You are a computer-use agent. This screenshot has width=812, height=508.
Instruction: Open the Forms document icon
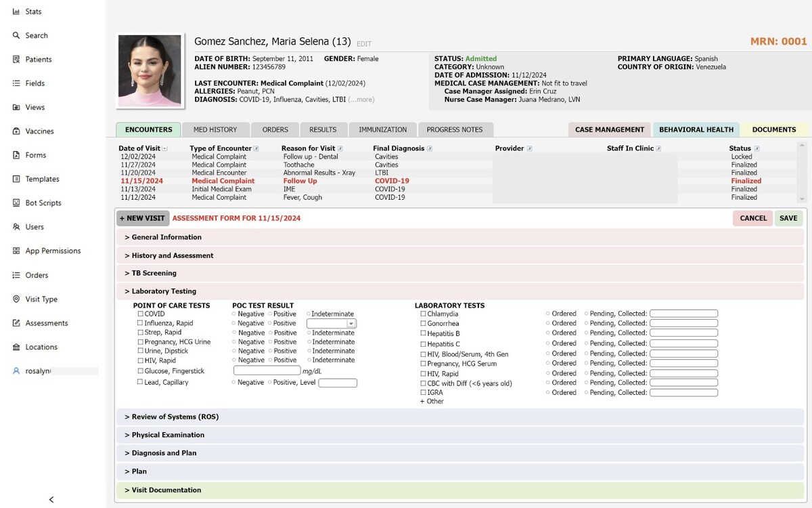point(16,155)
